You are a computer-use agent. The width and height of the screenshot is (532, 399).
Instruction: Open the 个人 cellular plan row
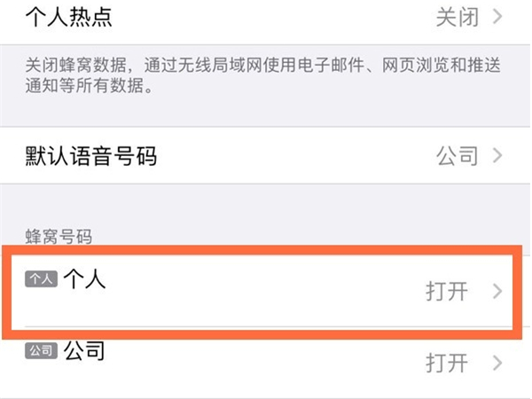pyautogui.click(x=262, y=292)
